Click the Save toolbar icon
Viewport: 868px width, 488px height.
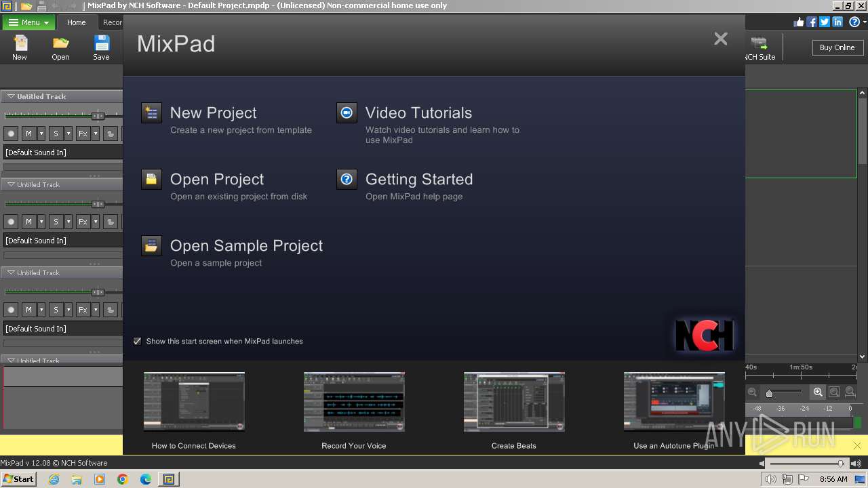tap(101, 43)
